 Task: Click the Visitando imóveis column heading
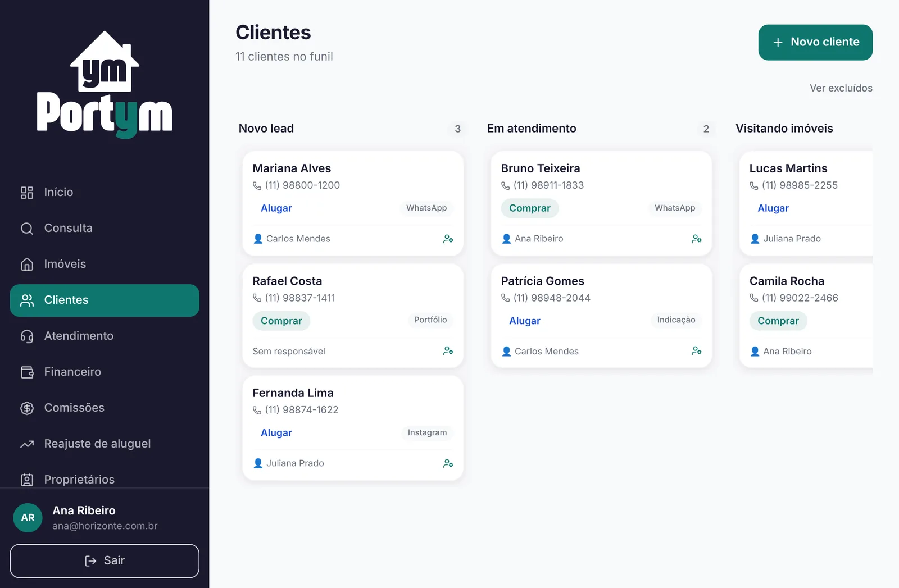coord(784,129)
